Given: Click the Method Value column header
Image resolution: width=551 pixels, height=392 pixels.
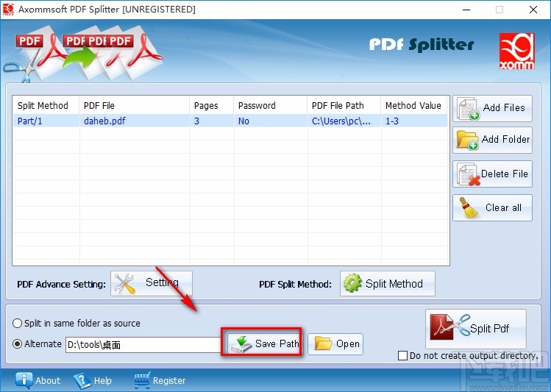Looking at the screenshot, I should point(414,106).
